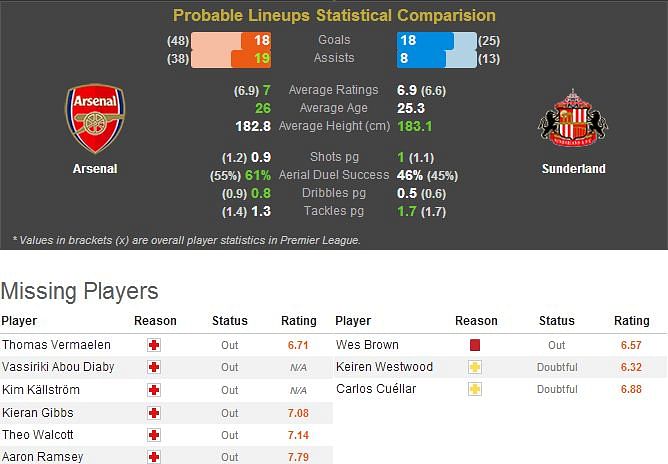Click Wes Brown's red card suspension icon
Viewport: 668px width, 464px height.
475,345
